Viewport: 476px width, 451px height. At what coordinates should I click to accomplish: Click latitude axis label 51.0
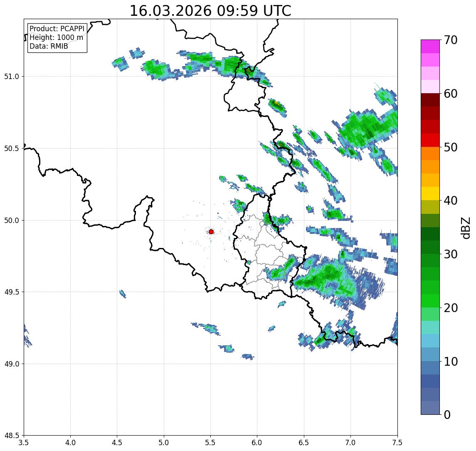(12, 77)
